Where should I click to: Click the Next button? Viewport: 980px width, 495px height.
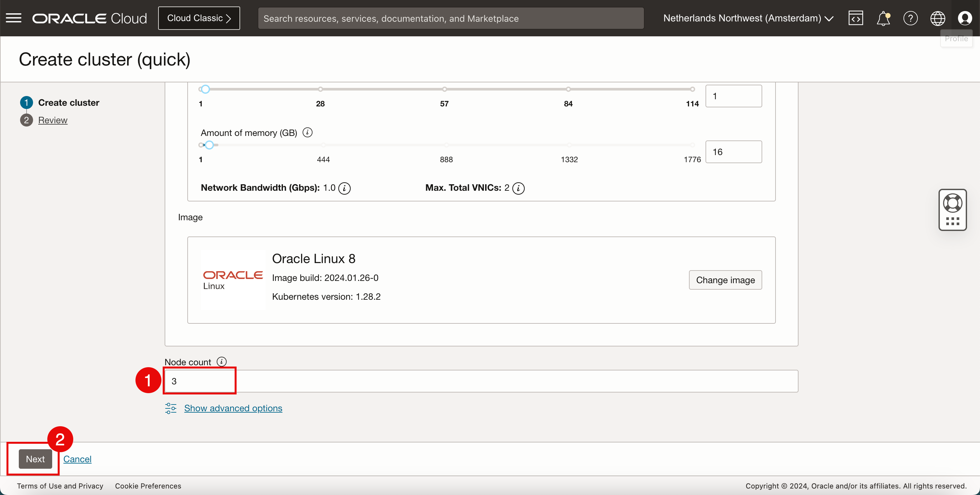tap(35, 459)
